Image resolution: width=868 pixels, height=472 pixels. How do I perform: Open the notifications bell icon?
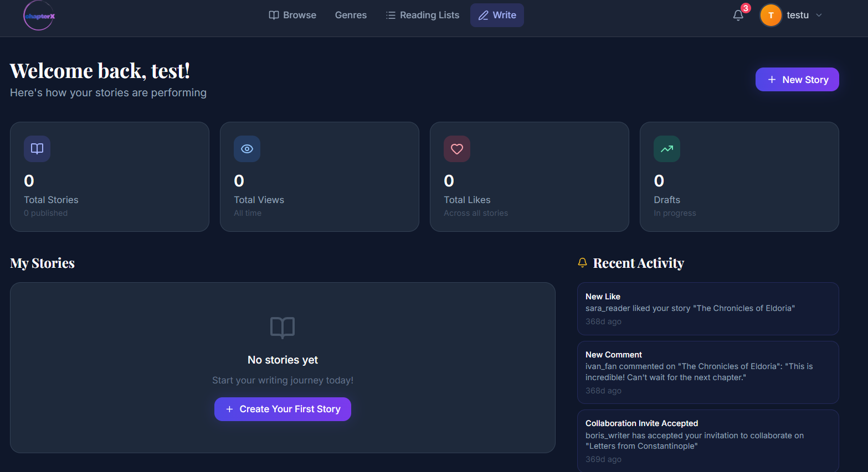coord(738,15)
